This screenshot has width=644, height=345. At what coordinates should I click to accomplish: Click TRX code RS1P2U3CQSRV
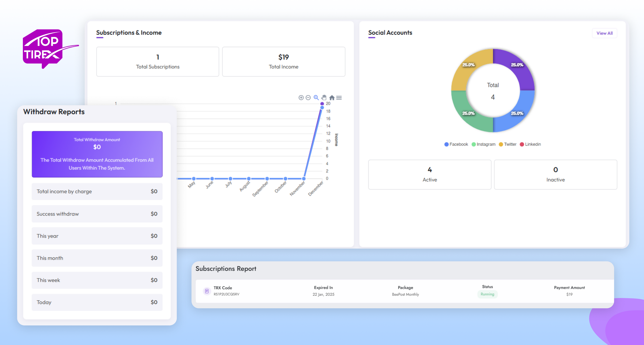click(227, 294)
